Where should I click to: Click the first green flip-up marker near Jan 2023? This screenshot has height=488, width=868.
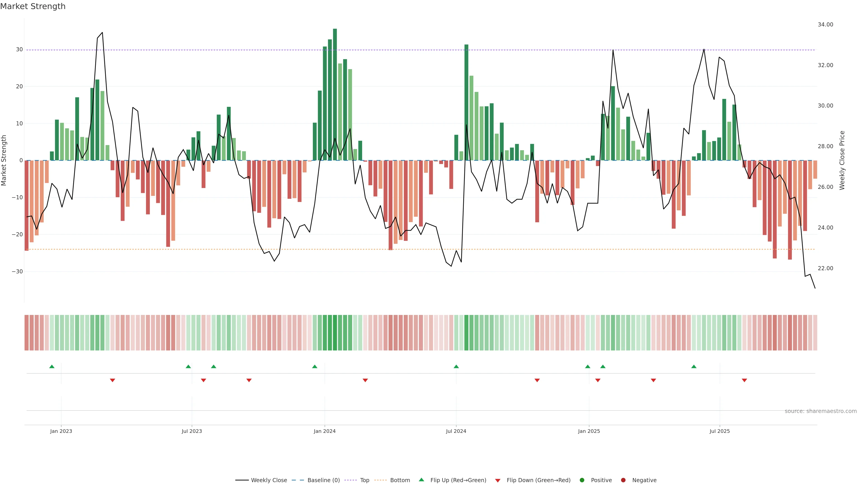(52, 366)
